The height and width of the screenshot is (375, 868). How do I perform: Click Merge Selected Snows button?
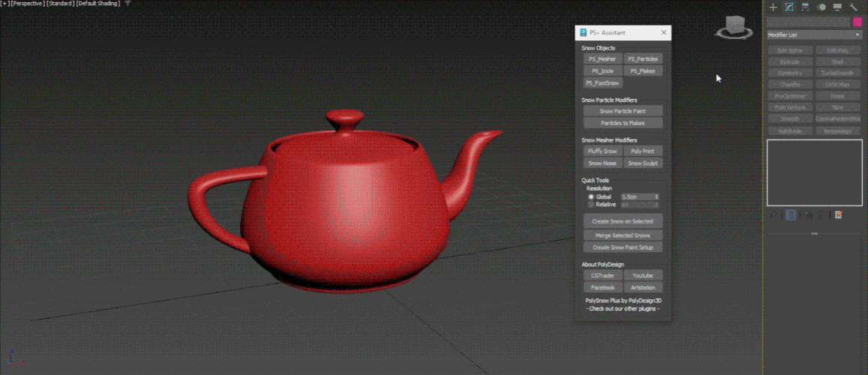[623, 235]
